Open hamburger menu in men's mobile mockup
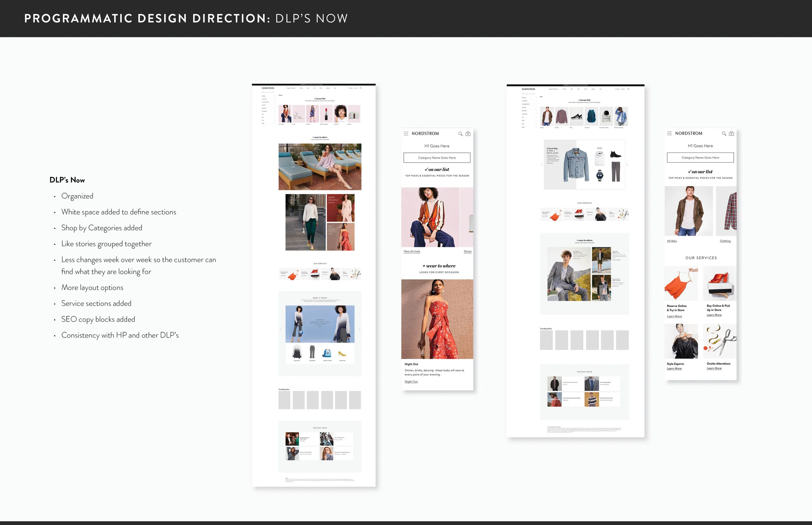 [669, 133]
